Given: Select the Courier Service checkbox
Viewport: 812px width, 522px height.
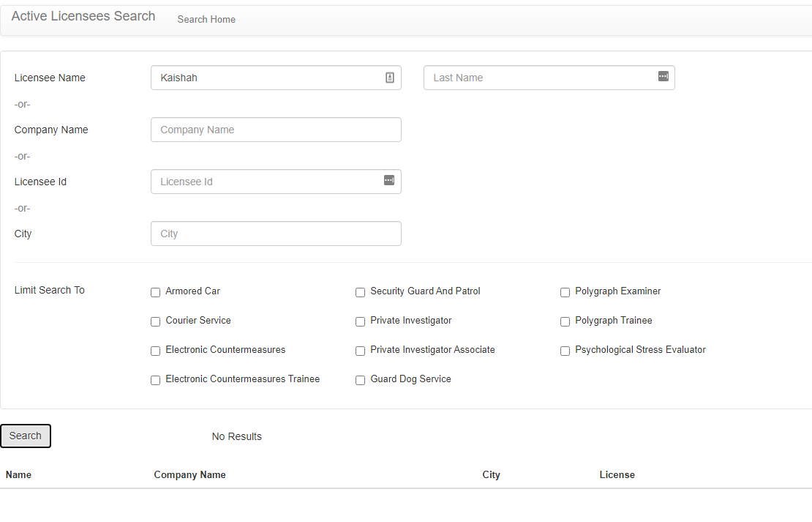Looking at the screenshot, I should coord(155,322).
